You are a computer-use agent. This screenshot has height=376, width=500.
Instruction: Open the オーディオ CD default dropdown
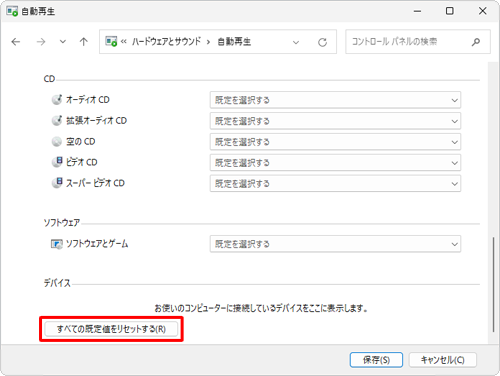[x=335, y=100]
